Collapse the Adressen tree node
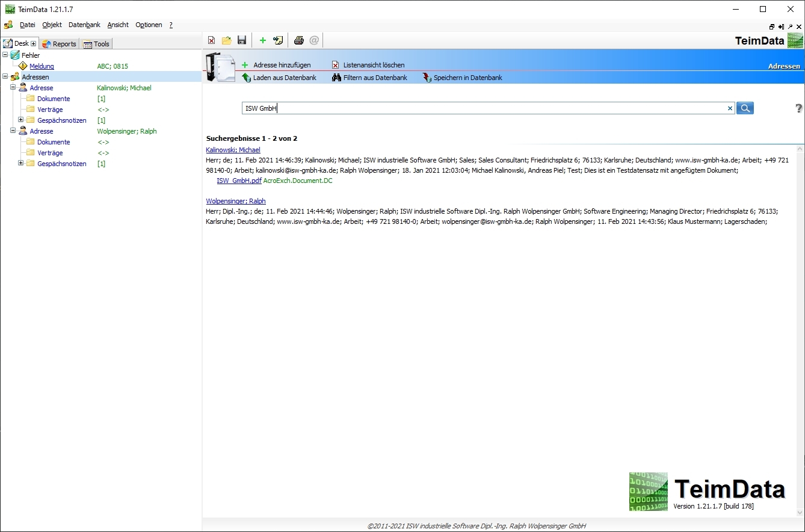Screen dimensions: 805x532 pos(5,76)
